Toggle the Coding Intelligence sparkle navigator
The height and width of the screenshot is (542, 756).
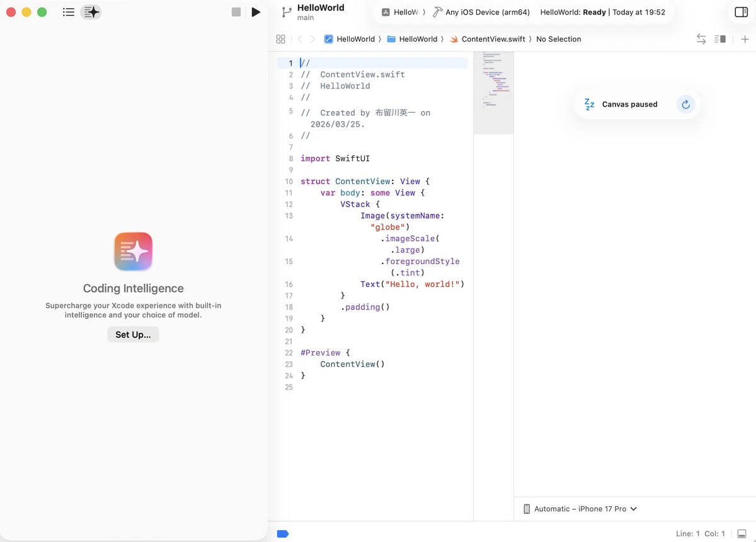91,12
